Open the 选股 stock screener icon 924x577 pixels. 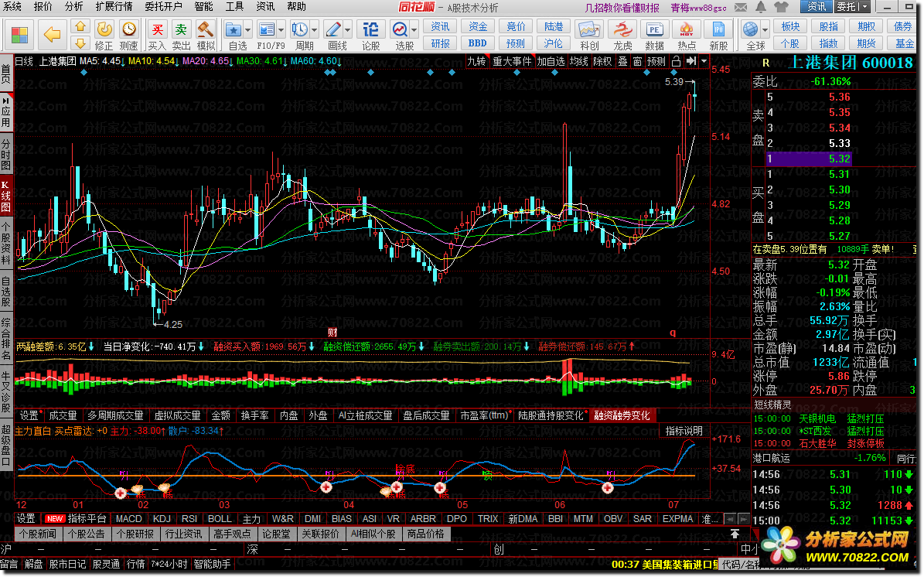[x=400, y=30]
